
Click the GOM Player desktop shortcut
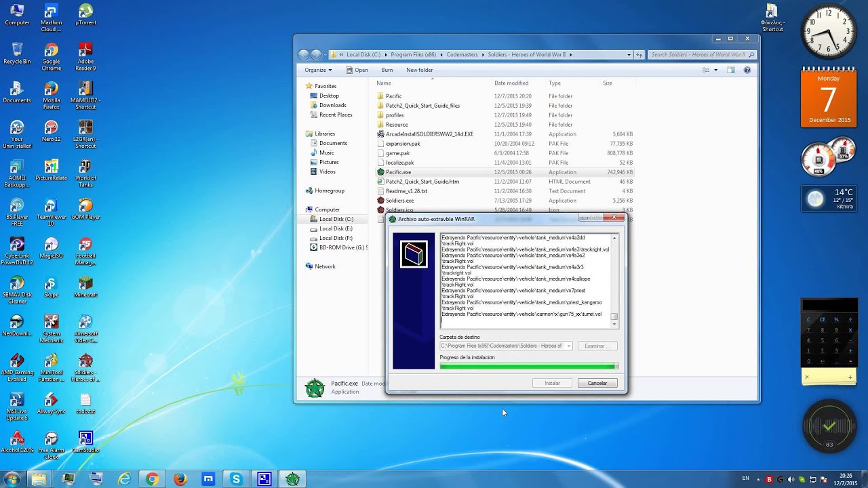click(85, 209)
